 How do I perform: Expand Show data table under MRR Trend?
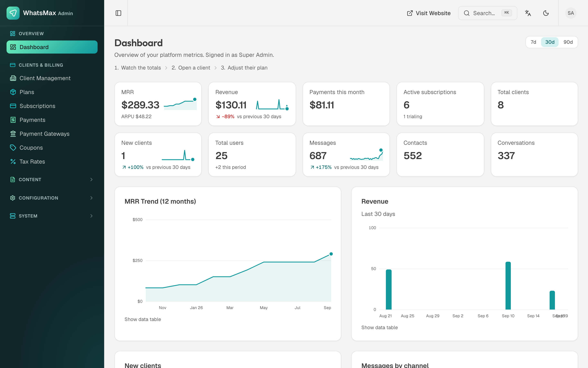(143, 319)
